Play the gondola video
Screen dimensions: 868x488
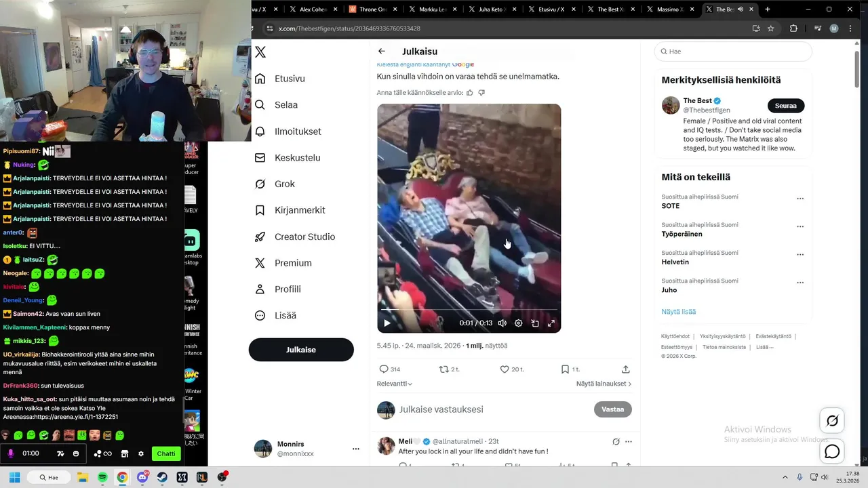[387, 323]
